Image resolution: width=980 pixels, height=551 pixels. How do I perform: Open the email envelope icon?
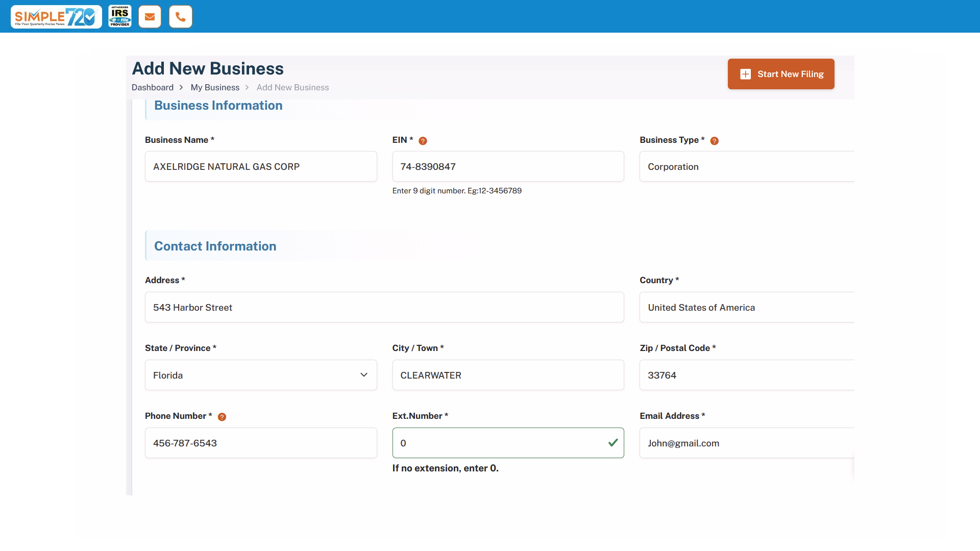click(x=150, y=17)
